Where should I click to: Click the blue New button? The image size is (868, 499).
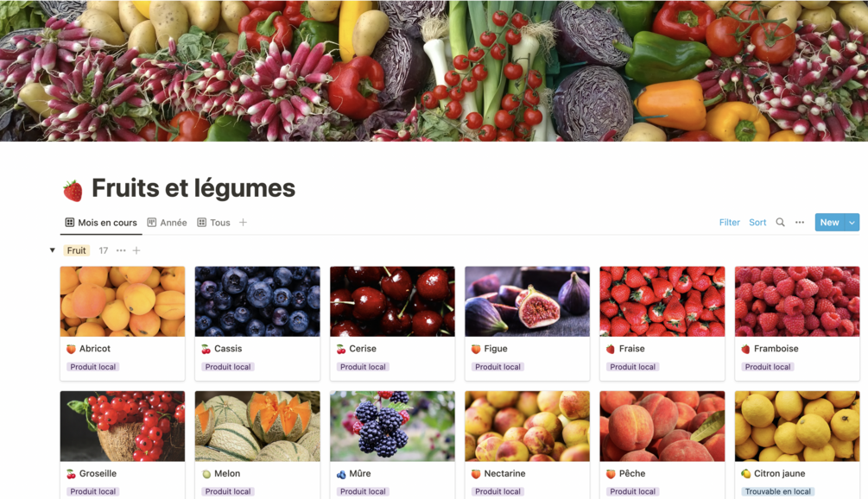[x=829, y=223]
